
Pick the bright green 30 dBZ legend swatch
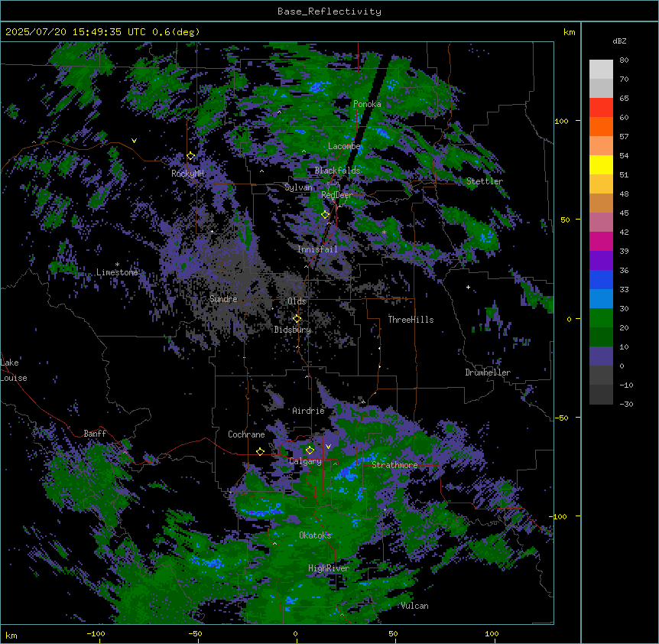601,317
